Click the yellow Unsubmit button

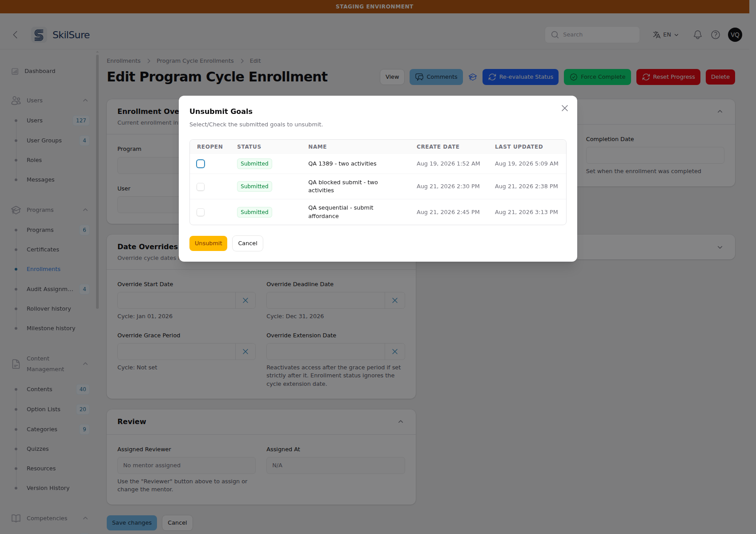click(x=208, y=243)
